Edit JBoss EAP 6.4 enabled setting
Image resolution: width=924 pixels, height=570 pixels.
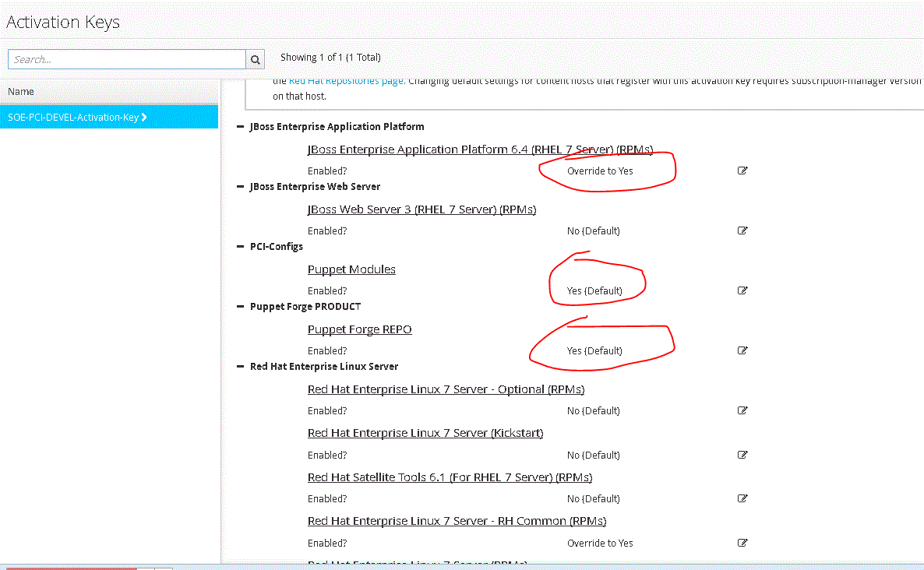(742, 171)
